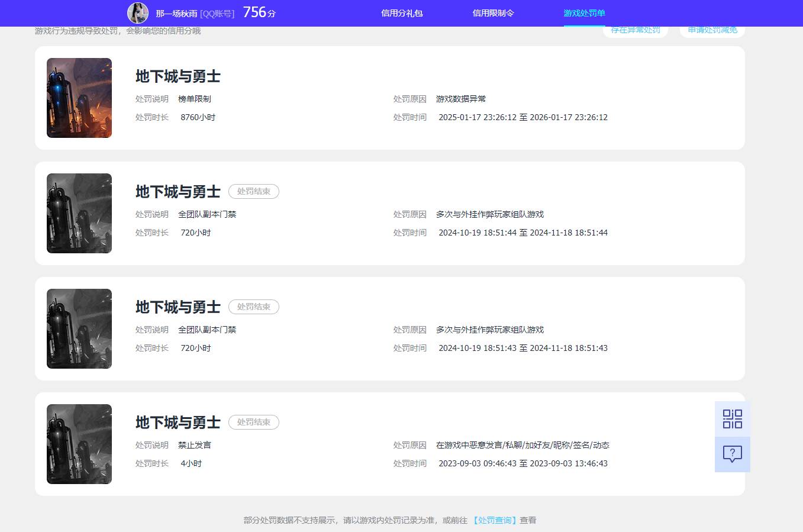Open the 信用分礼包 tab
The width and height of the screenshot is (803, 532).
[402, 13]
